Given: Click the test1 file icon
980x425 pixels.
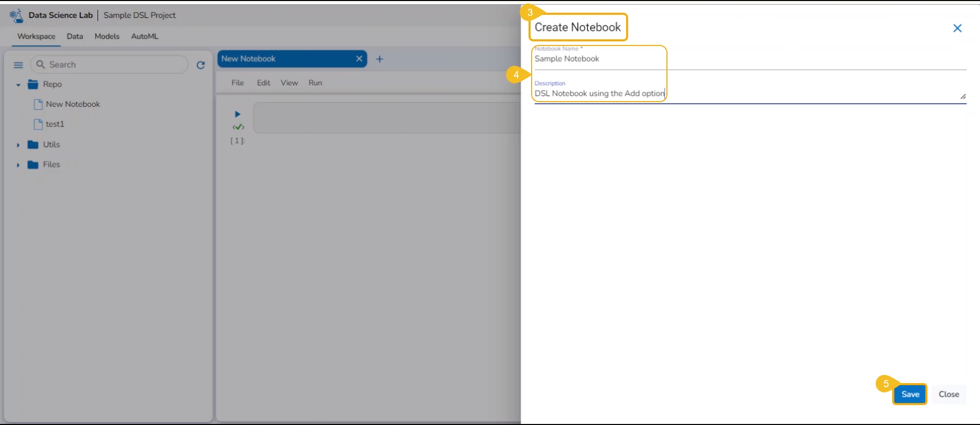Looking at the screenshot, I should pos(38,124).
